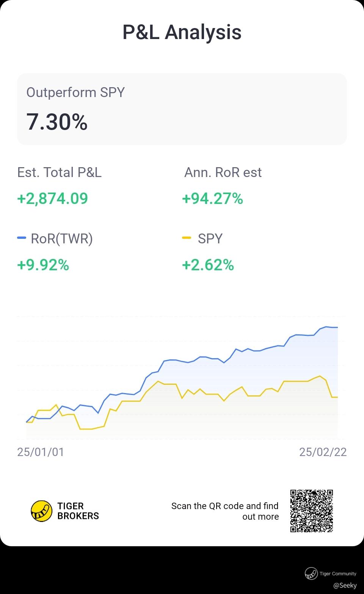This screenshot has width=364, height=594.
Task: Tap the QR code image
Action: (312, 511)
